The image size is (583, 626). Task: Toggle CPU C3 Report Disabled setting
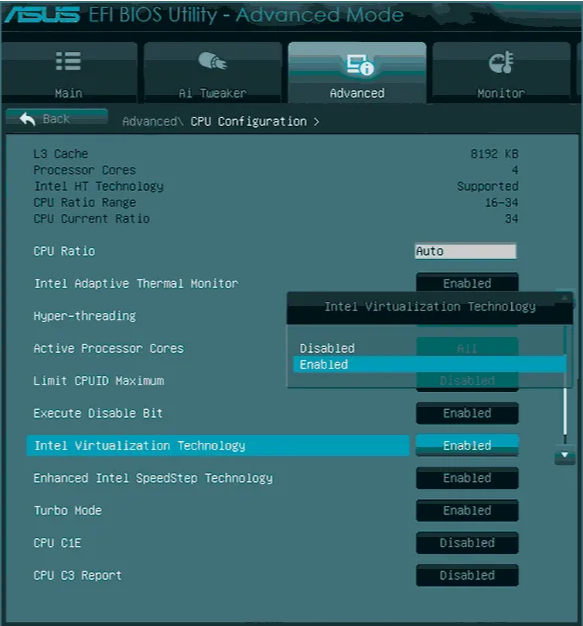point(467,575)
